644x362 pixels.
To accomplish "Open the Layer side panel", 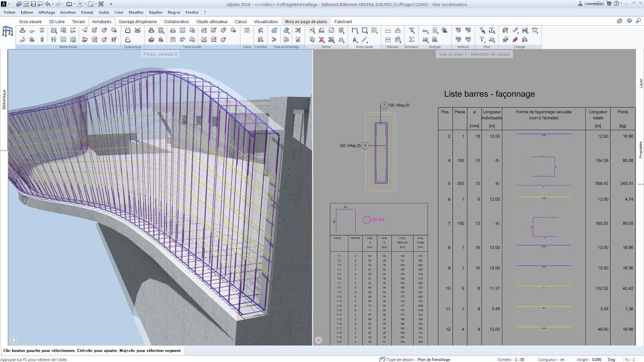I will point(640,83).
